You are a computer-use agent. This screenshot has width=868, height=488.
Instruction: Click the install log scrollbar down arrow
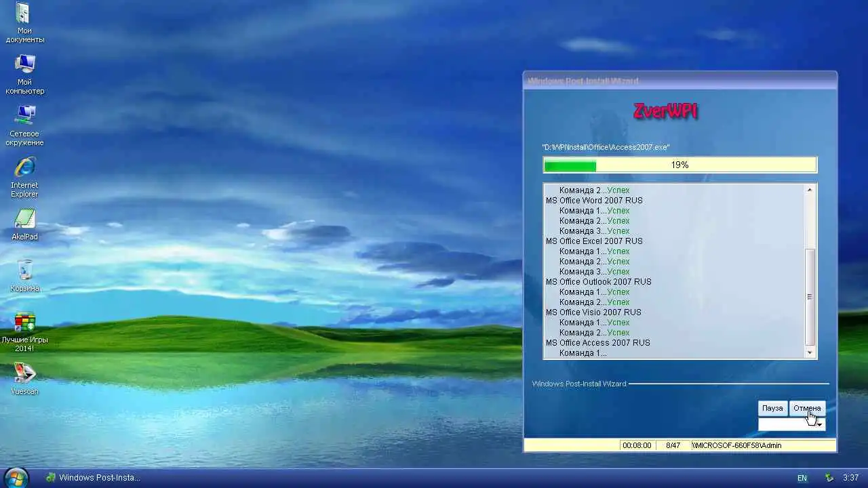810,353
